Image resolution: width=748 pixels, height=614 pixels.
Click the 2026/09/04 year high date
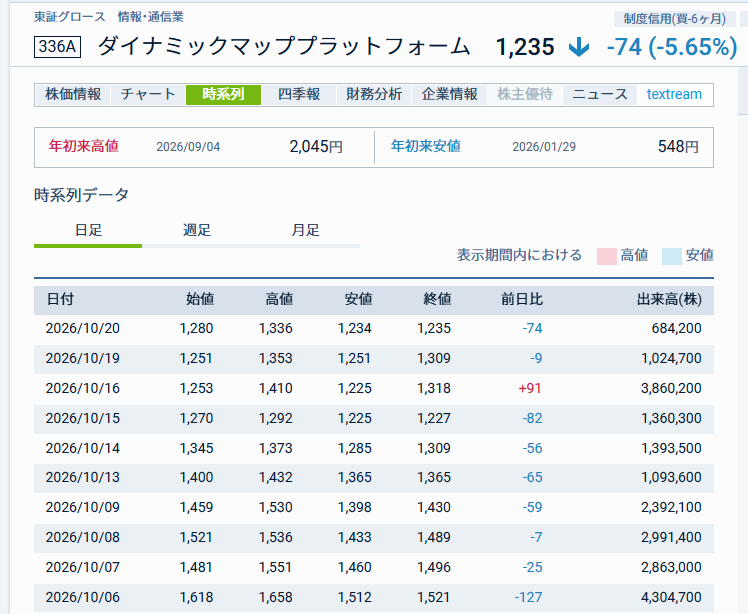tap(188, 147)
